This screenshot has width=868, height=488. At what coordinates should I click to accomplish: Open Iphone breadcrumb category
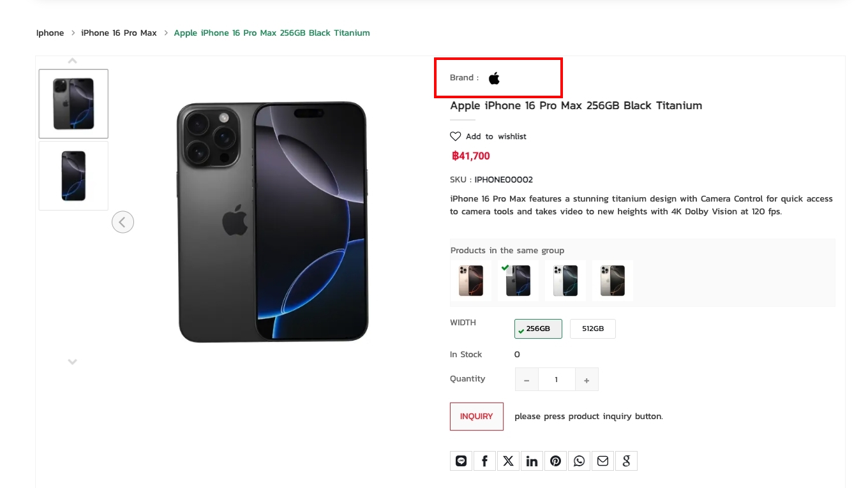tap(50, 33)
